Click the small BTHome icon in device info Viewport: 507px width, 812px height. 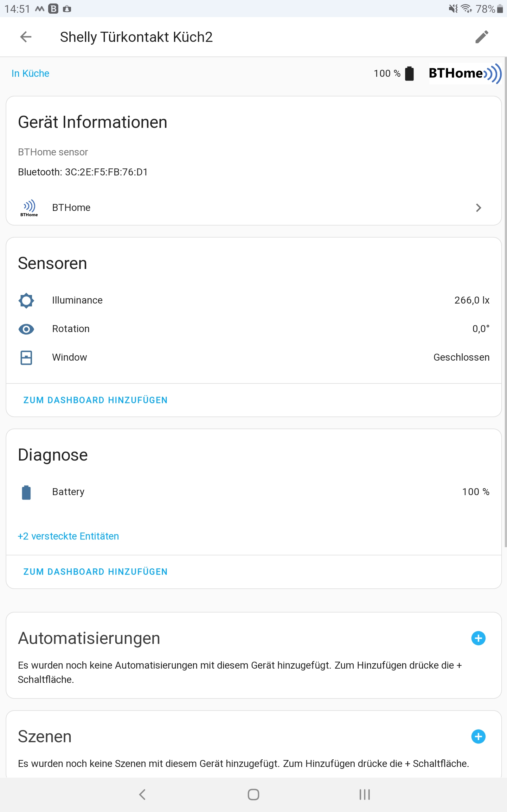(x=29, y=207)
